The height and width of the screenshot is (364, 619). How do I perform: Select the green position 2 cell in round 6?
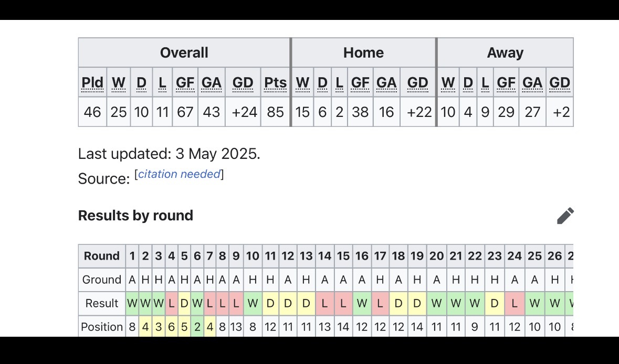coord(197,327)
